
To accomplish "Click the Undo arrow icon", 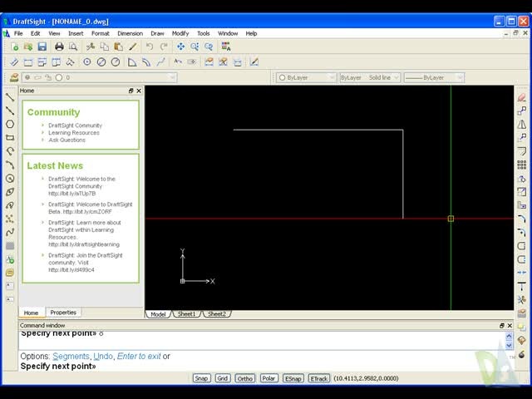I will [x=150, y=47].
